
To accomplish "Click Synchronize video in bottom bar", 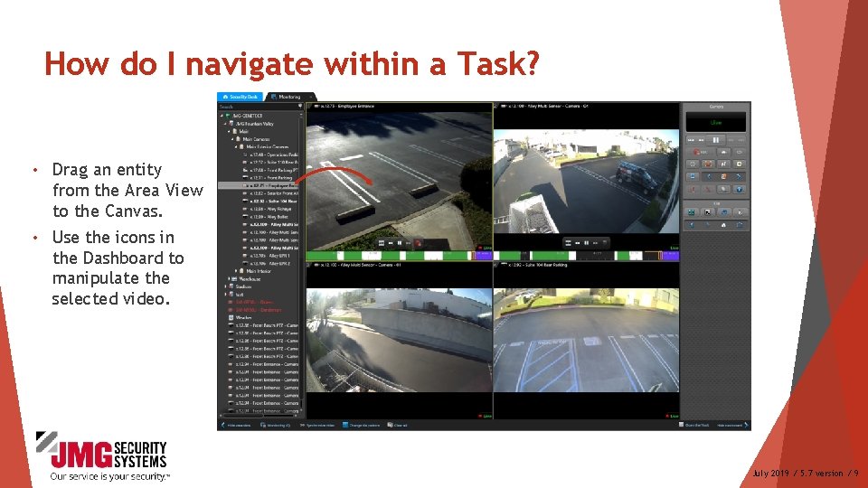I will point(317,425).
